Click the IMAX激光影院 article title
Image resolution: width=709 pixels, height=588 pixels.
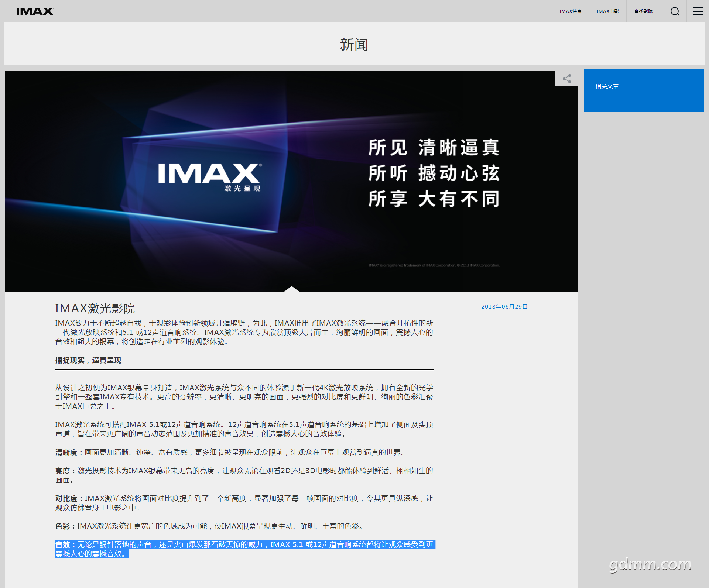click(95, 308)
